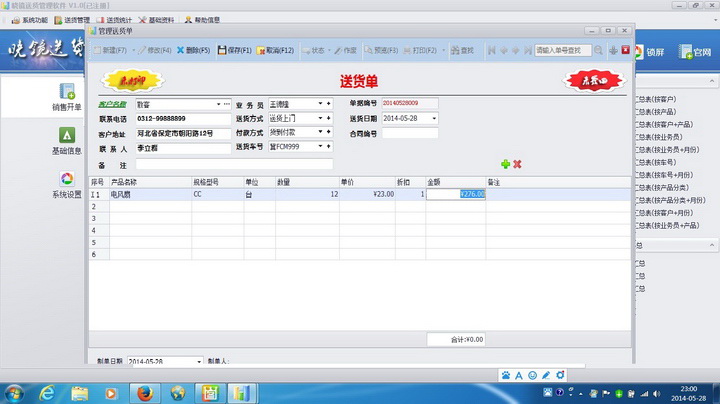
Task: Open the 系统功能 menu
Action: point(30,20)
